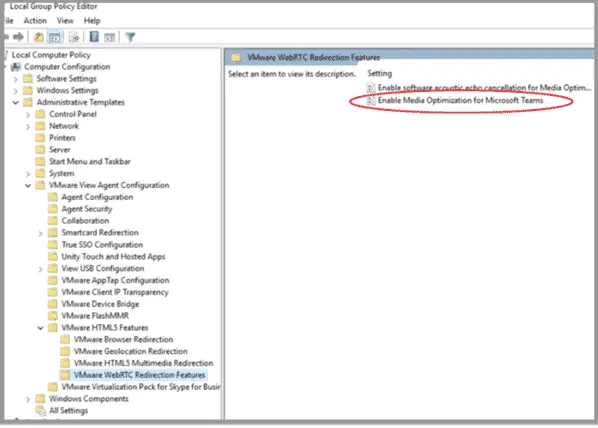The image size is (598, 428).
Task: Click folder icon beside Printers
Action: [40, 138]
